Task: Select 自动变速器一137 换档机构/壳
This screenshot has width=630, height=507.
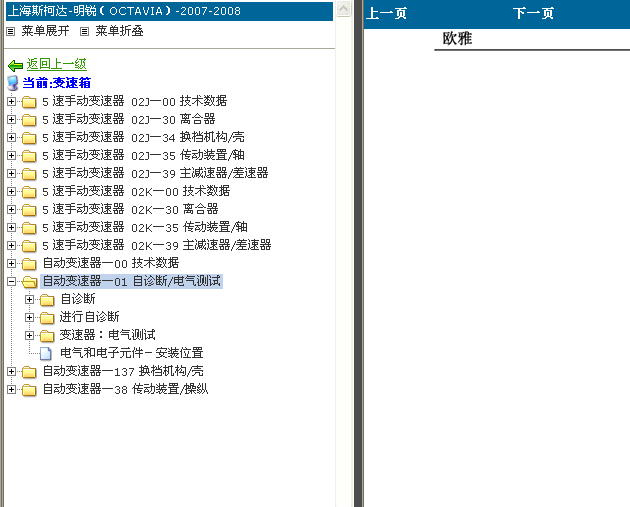Action: 123,371
